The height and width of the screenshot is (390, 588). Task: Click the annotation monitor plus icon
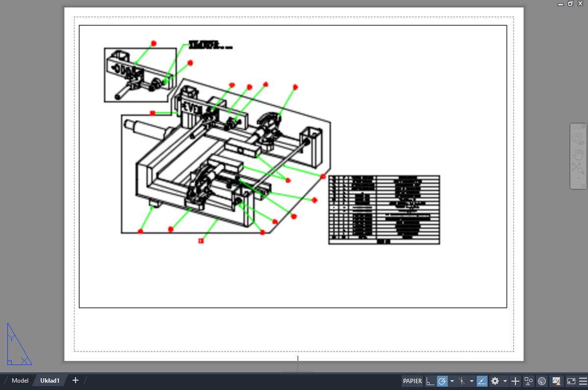515,381
